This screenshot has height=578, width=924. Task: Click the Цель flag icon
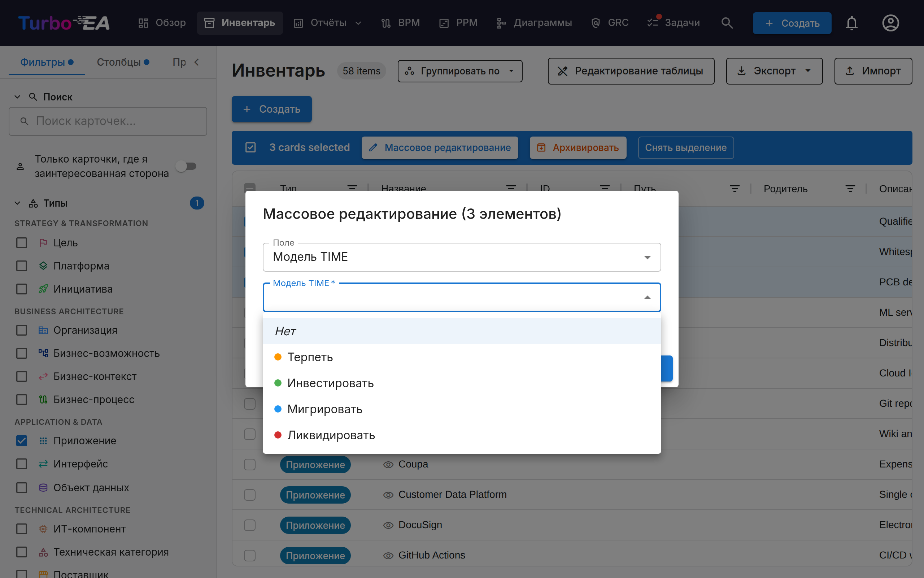click(43, 243)
